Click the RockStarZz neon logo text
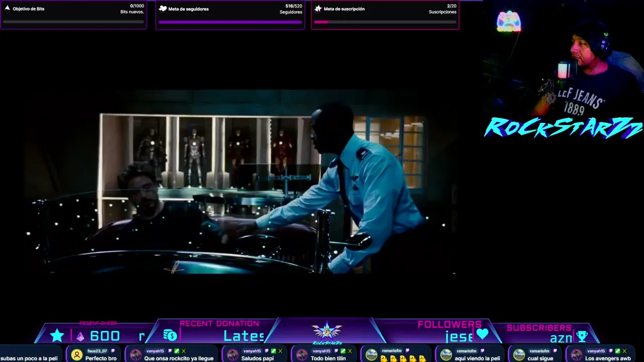This screenshot has width=644, height=362. click(x=563, y=128)
